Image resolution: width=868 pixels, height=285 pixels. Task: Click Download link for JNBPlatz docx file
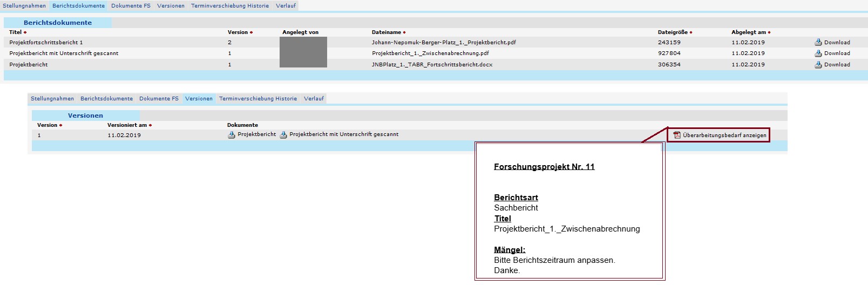[837, 64]
